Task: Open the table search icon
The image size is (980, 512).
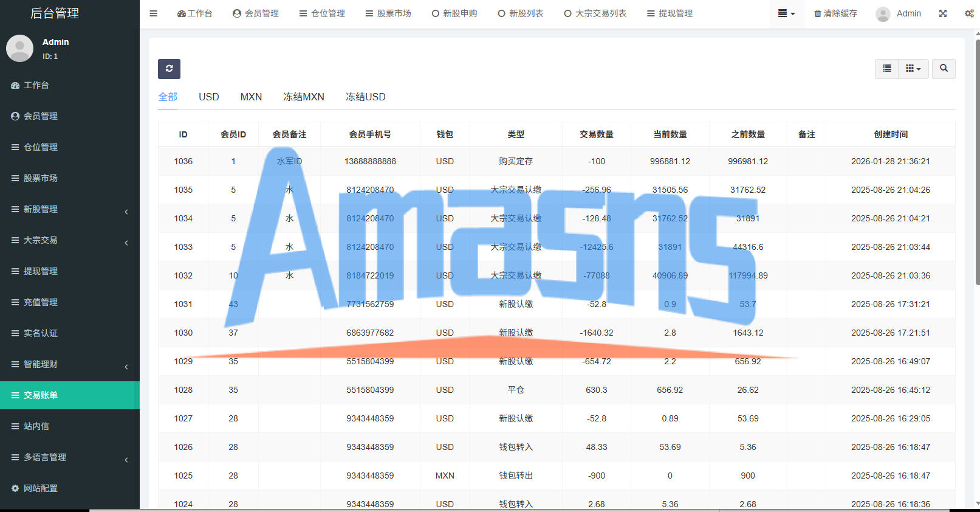Action: click(944, 69)
